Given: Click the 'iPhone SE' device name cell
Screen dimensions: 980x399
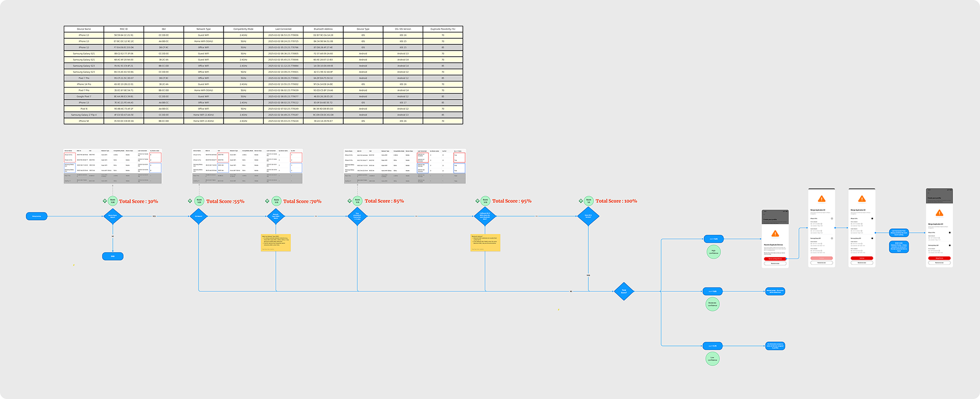Looking at the screenshot, I should (84, 121).
